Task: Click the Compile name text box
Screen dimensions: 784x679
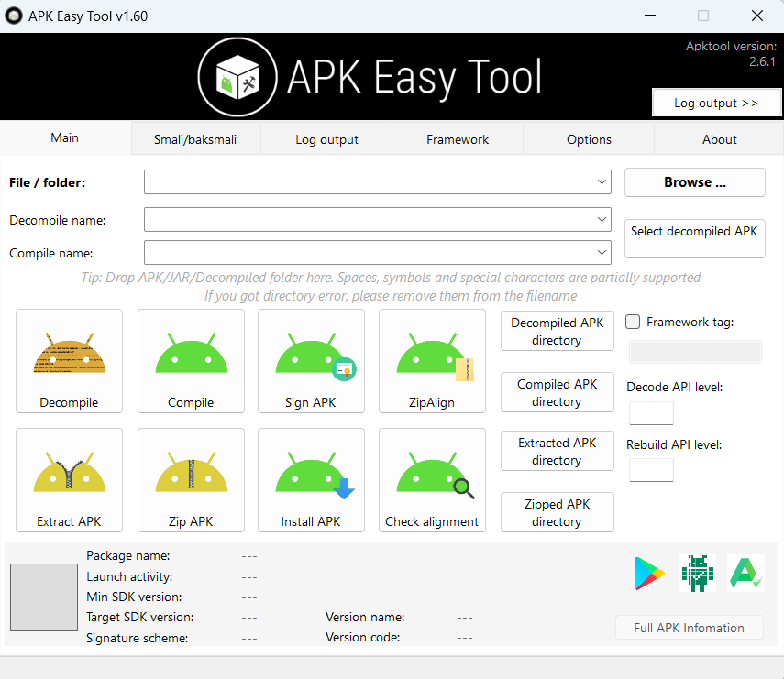Action: [378, 252]
